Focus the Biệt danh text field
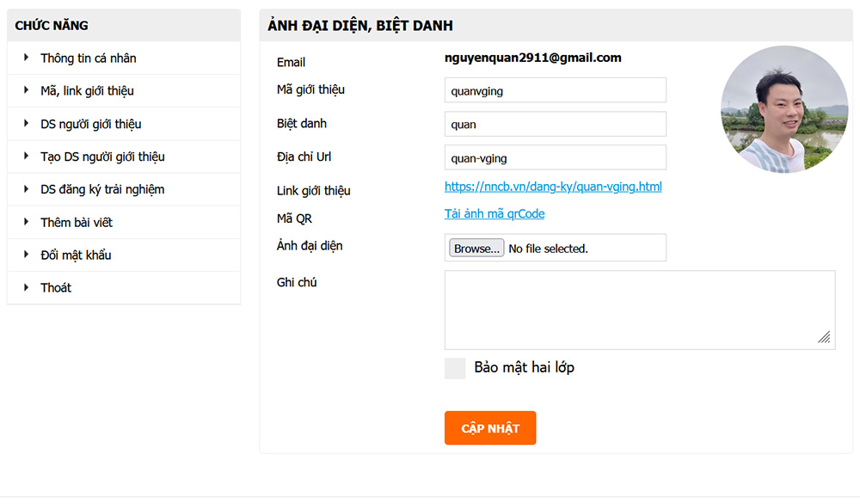The height and width of the screenshot is (504, 860). (555, 124)
